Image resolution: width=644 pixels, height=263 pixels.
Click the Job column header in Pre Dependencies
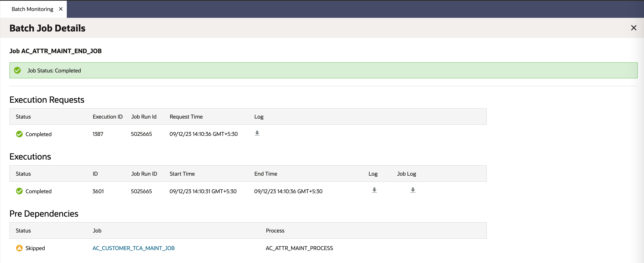[97, 231]
